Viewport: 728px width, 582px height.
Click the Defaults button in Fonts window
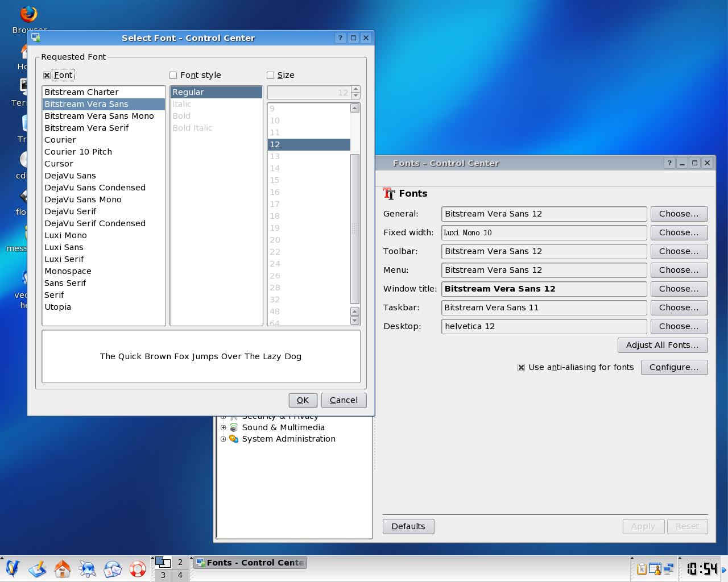pos(408,526)
